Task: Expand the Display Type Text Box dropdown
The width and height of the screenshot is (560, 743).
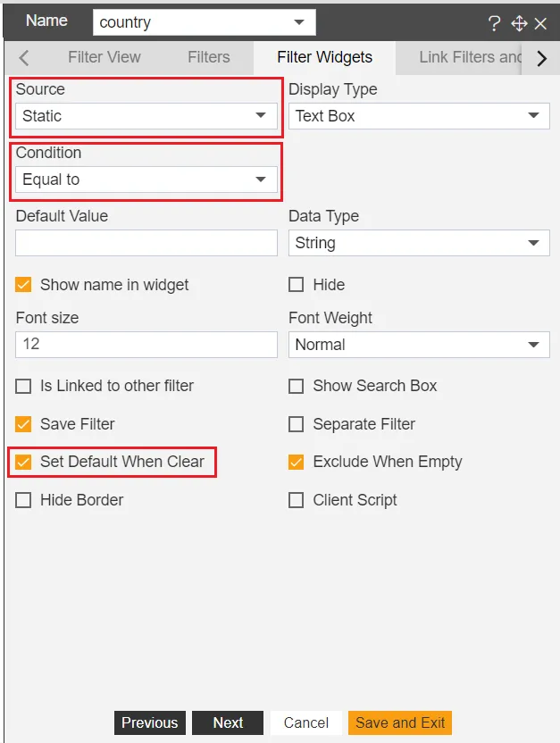Action: (419, 115)
